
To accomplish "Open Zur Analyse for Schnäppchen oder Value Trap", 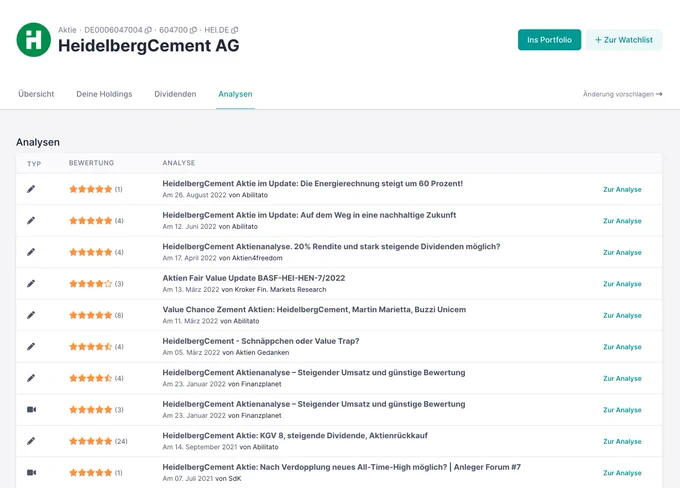I will (622, 347).
